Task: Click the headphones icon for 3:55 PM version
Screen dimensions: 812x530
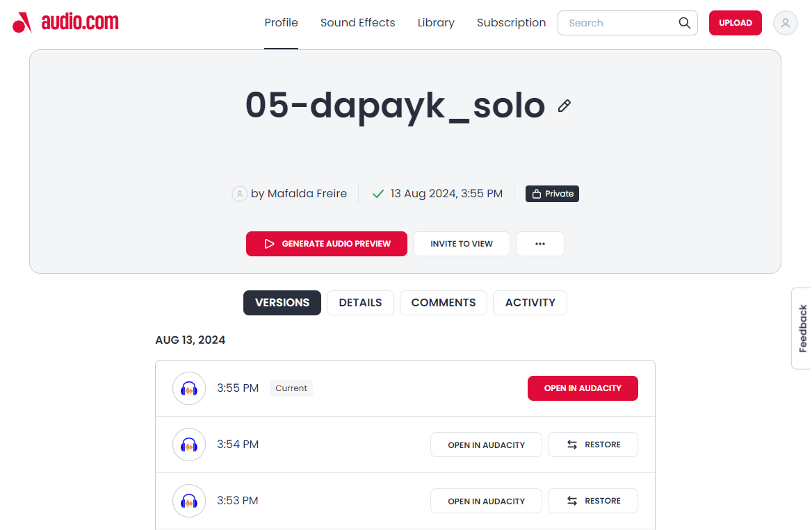Action: (x=189, y=388)
